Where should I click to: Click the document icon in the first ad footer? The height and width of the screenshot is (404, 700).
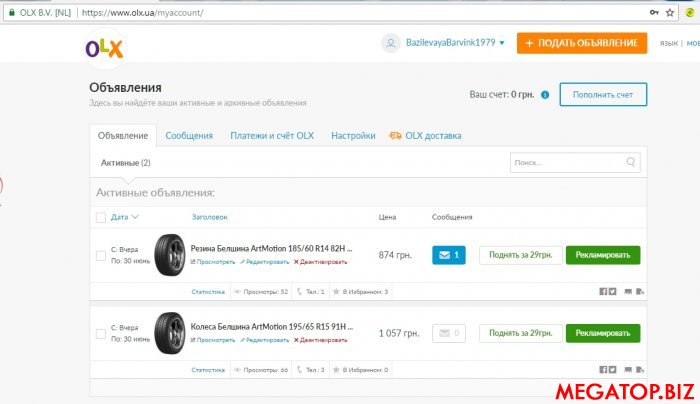[640, 292]
